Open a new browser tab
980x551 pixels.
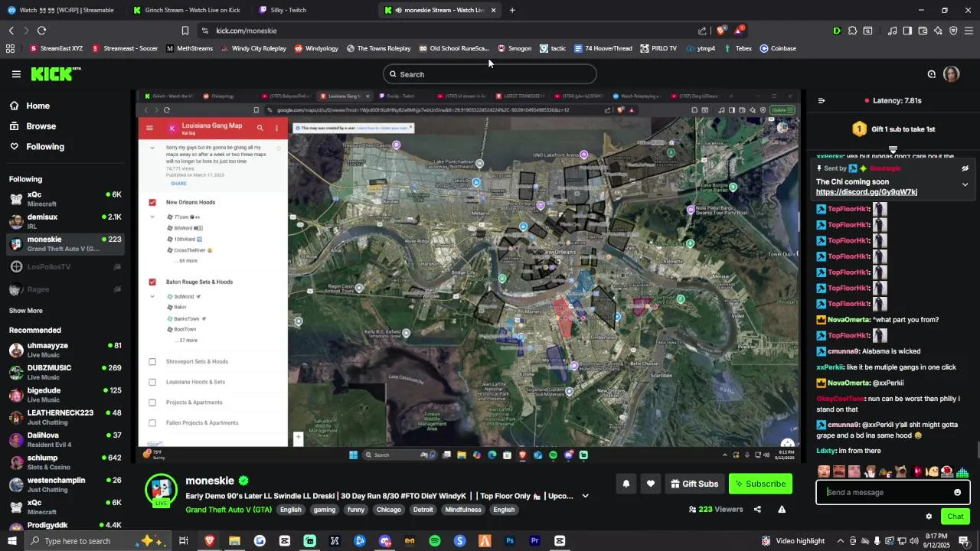click(512, 10)
